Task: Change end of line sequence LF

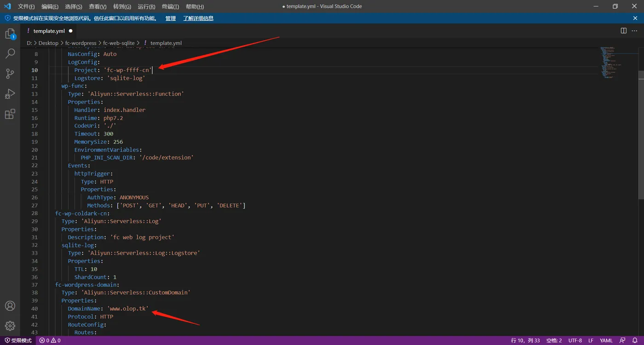Action: tap(591, 340)
